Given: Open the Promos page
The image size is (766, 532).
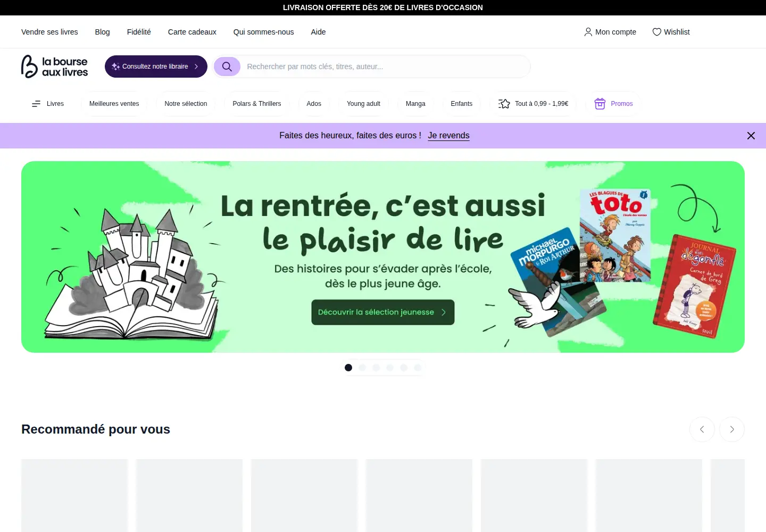Looking at the screenshot, I should (x=613, y=104).
